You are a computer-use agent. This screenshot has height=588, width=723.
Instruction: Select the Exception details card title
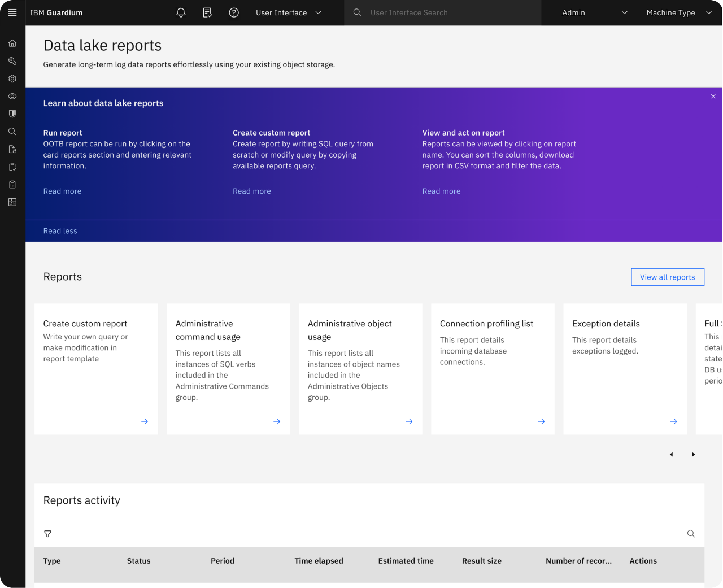point(606,324)
